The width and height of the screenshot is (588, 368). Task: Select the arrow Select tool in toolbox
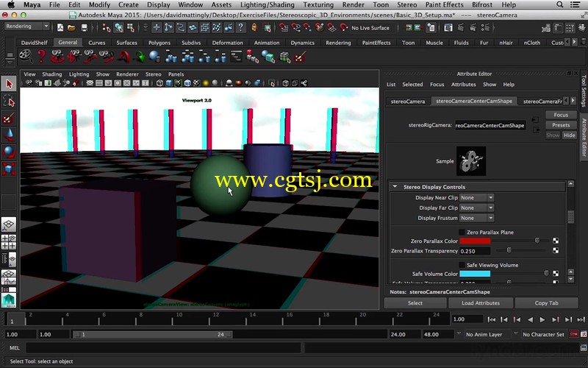[9, 83]
